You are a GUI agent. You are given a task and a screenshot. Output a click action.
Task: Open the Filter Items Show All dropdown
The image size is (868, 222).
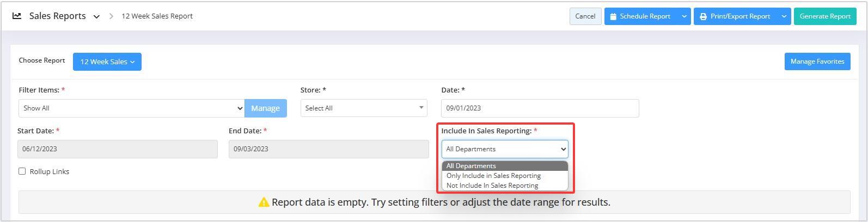click(131, 108)
